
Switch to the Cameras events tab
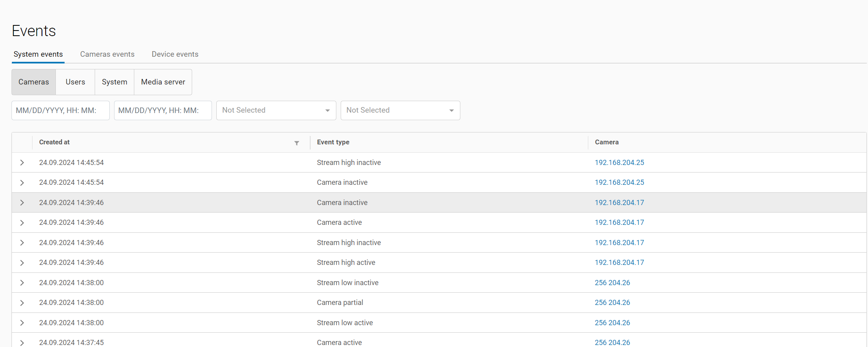[107, 54]
